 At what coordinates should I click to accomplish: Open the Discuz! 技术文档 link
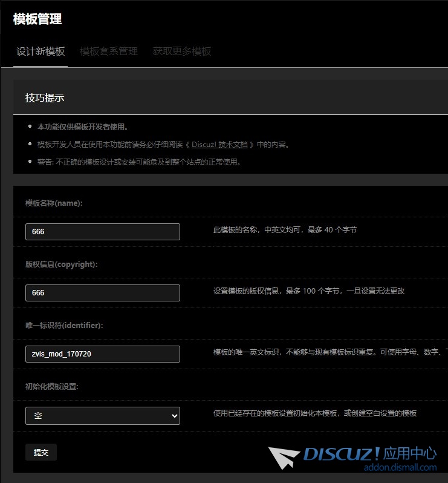[x=219, y=145]
